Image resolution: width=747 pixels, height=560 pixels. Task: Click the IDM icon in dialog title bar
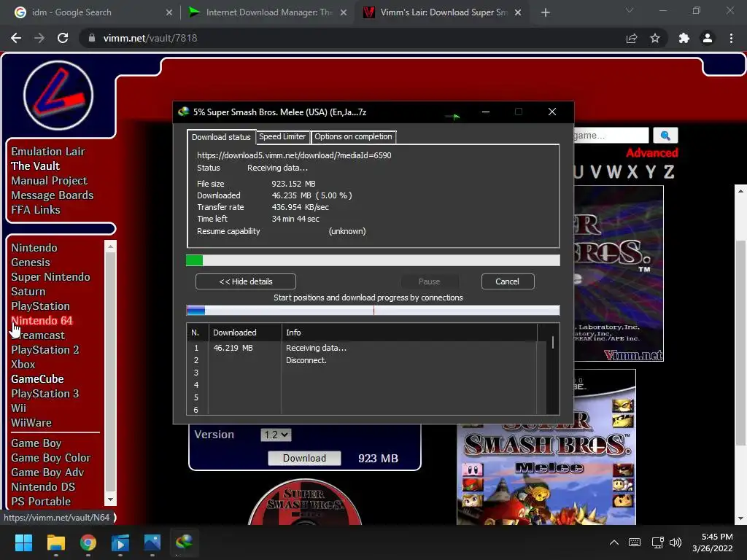coord(183,112)
